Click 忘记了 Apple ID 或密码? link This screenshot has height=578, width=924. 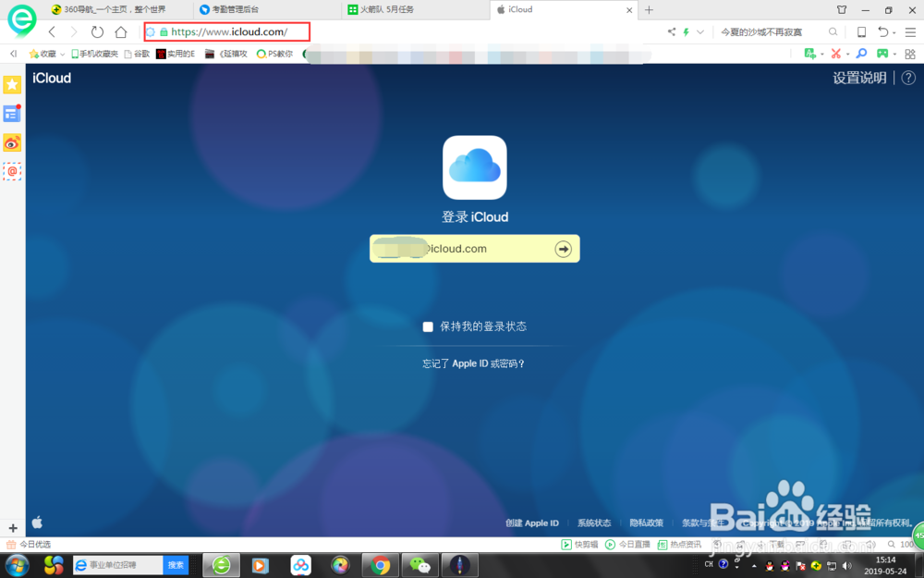(473, 363)
